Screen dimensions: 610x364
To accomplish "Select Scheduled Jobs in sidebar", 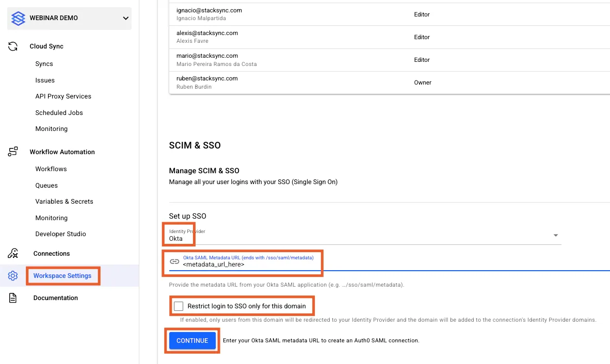I will tap(59, 113).
